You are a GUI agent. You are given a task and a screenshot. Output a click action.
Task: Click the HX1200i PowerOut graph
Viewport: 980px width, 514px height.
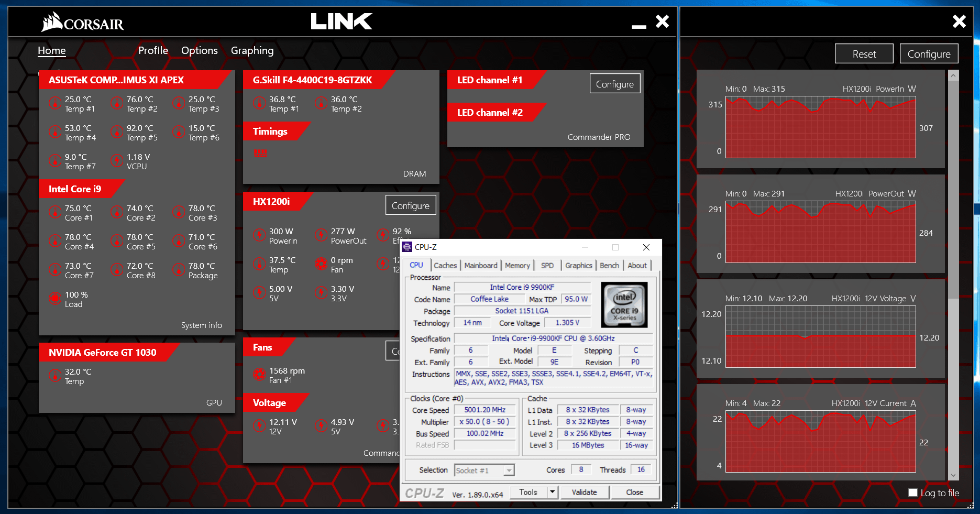(x=821, y=232)
